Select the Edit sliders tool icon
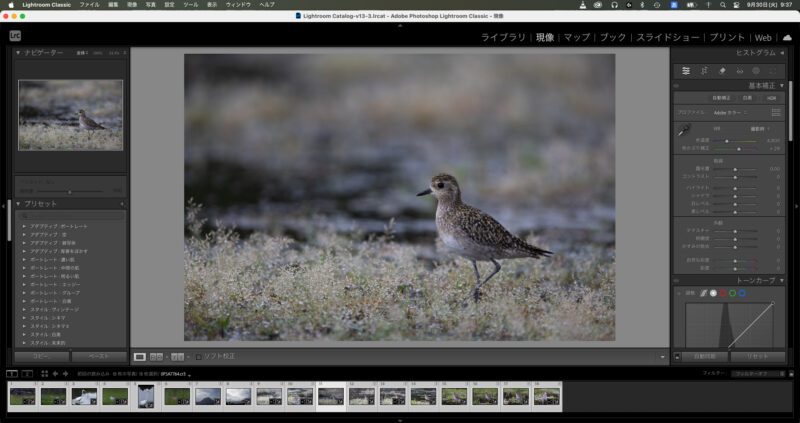This screenshot has width=800, height=423. (686, 71)
